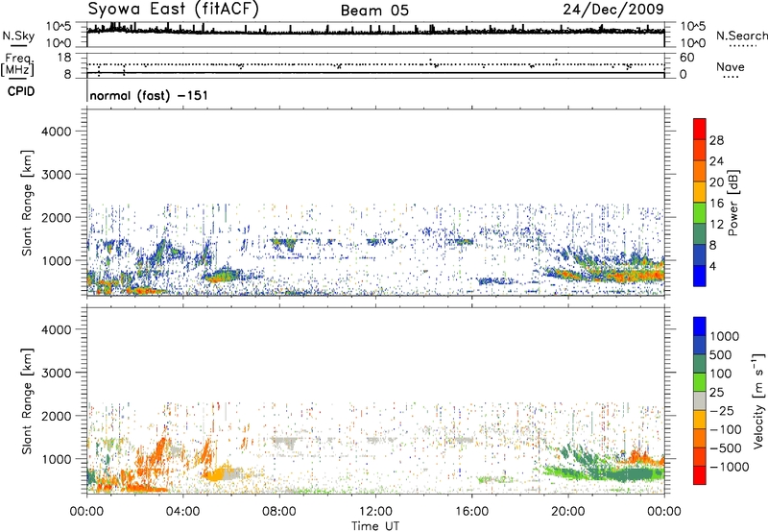Screen dimensions: 768x532
Task: Click the '4000' tick on the power panel
Action: [x=56, y=132]
